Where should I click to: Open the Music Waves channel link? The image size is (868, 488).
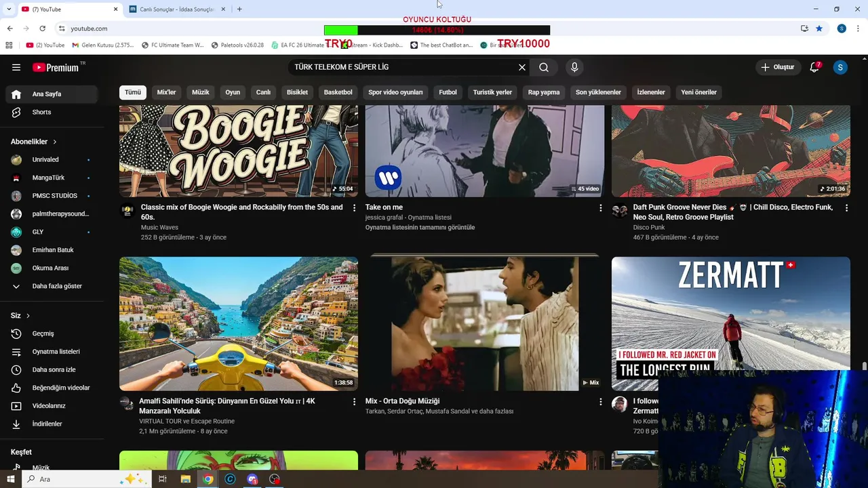click(160, 228)
